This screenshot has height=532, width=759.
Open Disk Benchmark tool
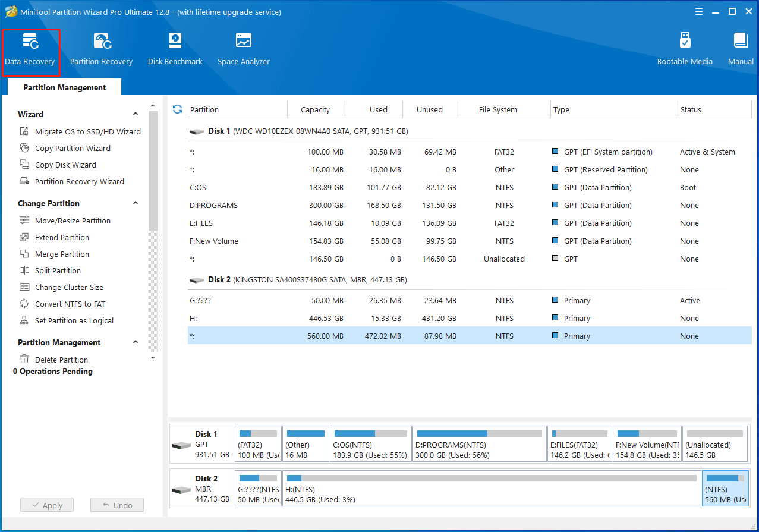(x=175, y=50)
